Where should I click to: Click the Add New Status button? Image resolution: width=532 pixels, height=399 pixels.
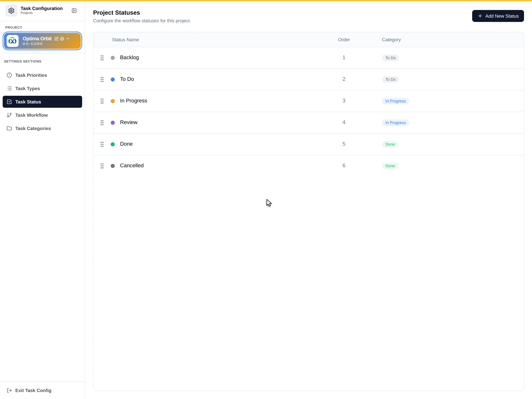pyautogui.click(x=498, y=16)
